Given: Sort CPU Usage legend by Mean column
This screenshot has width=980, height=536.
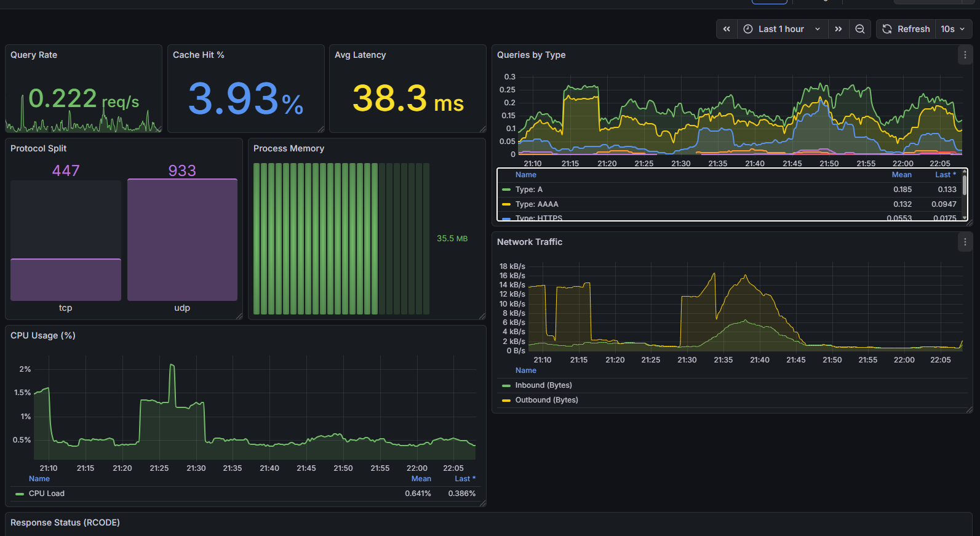Looking at the screenshot, I should 421,479.
